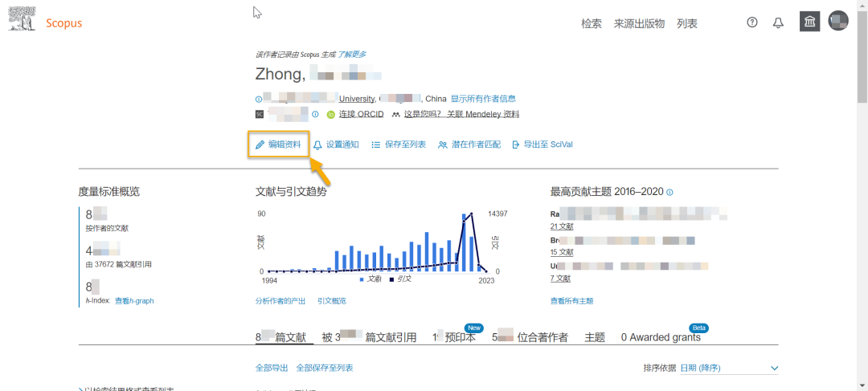Select the 主题 topics tab
The width and height of the screenshot is (868, 391).
pyautogui.click(x=595, y=337)
